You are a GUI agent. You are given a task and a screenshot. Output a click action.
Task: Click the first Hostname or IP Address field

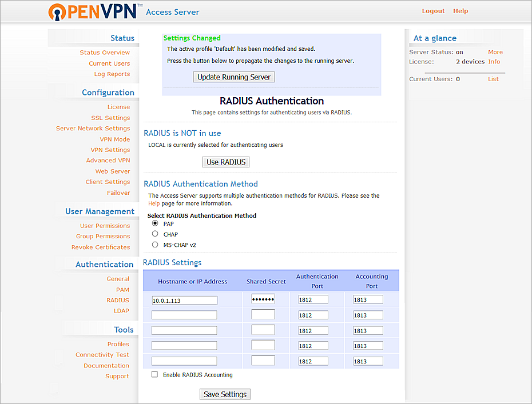click(184, 300)
